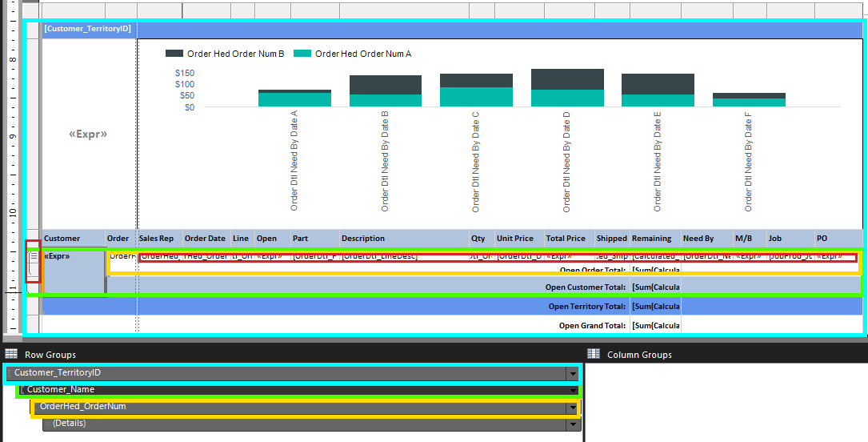
Task: Click the Row Groups grid icon
Action: pos(10,354)
